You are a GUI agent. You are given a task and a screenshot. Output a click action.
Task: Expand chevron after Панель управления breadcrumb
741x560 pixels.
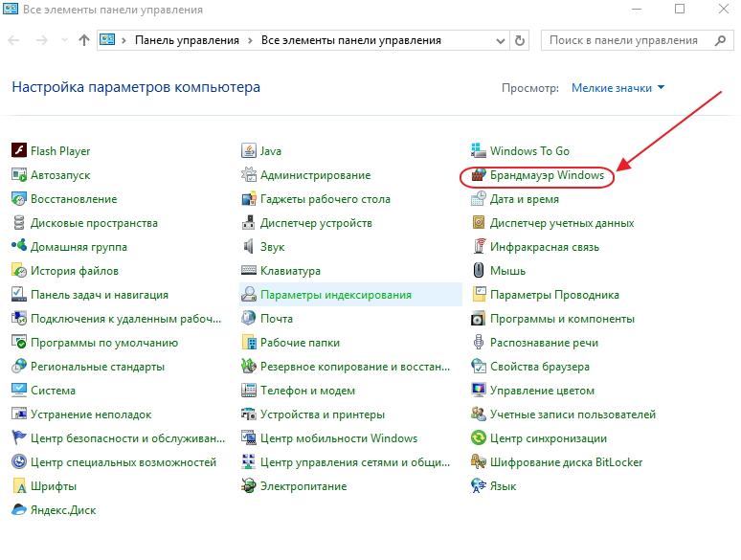pyautogui.click(x=250, y=40)
